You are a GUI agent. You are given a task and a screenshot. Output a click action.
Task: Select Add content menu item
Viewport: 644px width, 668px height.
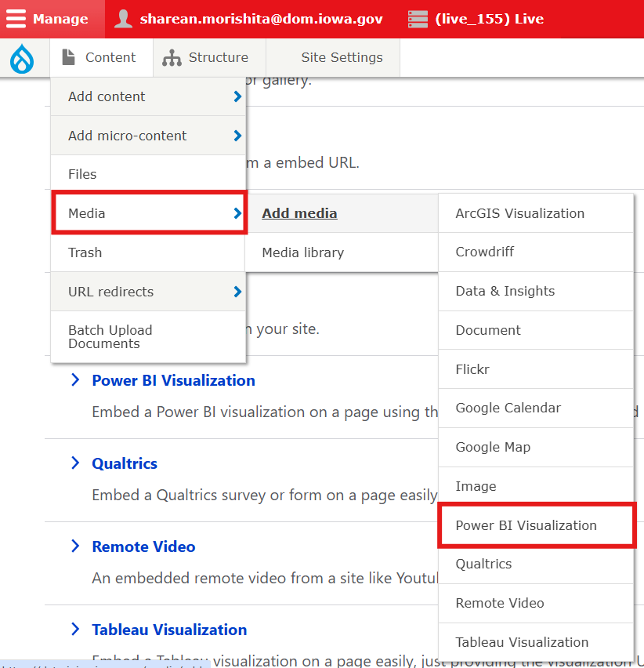click(x=148, y=96)
